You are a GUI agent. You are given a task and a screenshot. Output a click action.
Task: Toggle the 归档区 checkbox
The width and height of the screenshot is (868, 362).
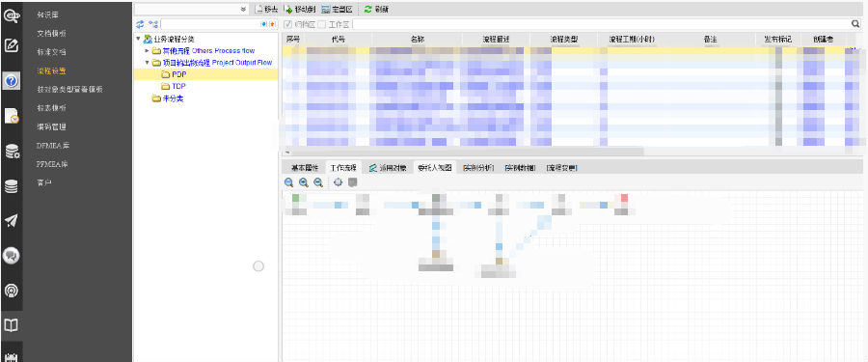287,25
